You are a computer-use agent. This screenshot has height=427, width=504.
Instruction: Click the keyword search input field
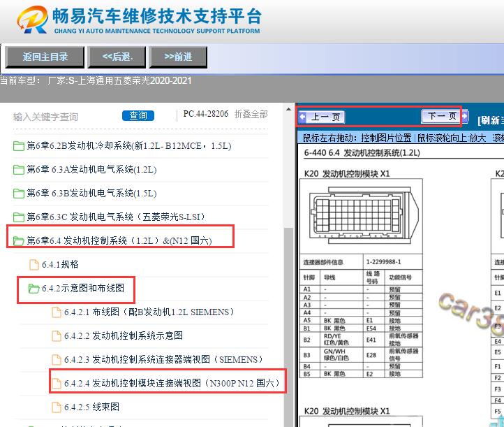(x=64, y=117)
